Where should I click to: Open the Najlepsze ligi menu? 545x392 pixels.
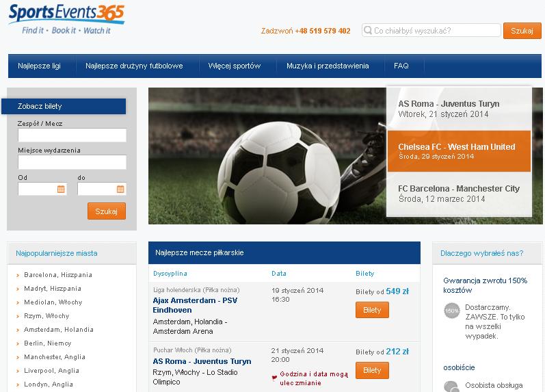[39, 66]
